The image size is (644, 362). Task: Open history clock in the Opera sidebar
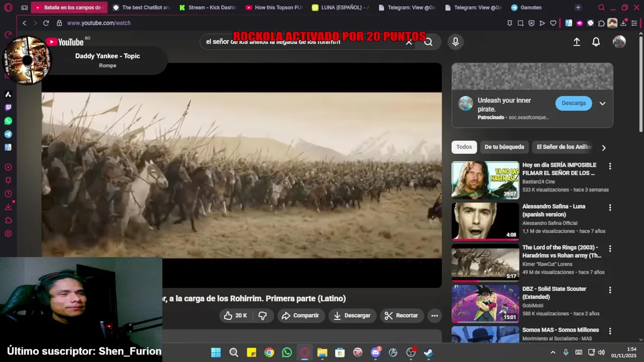pos(8,194)
